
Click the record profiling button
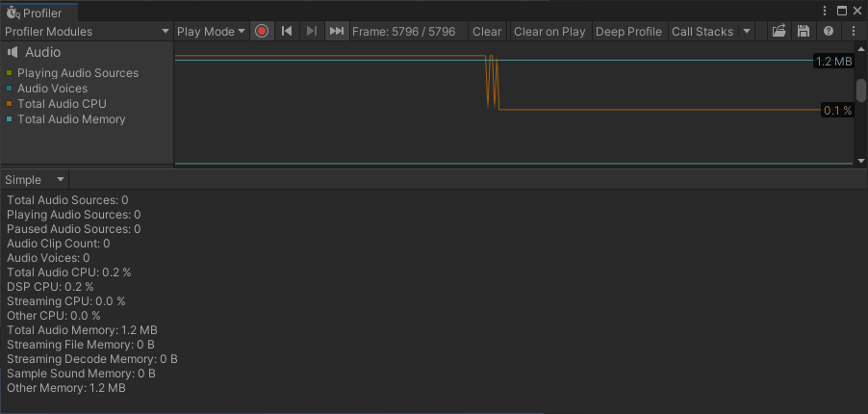click(x=262, y=31)
